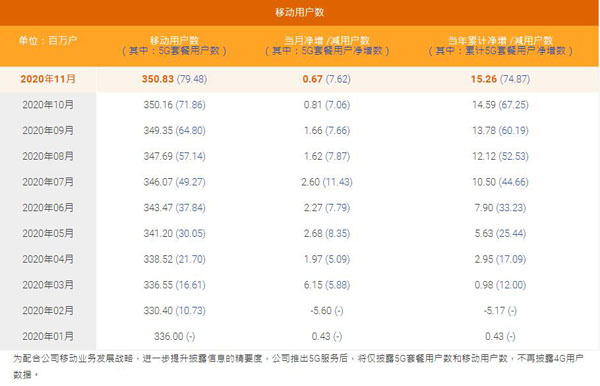Click the 当月净增/减用户数 column header

coord(327,46)
